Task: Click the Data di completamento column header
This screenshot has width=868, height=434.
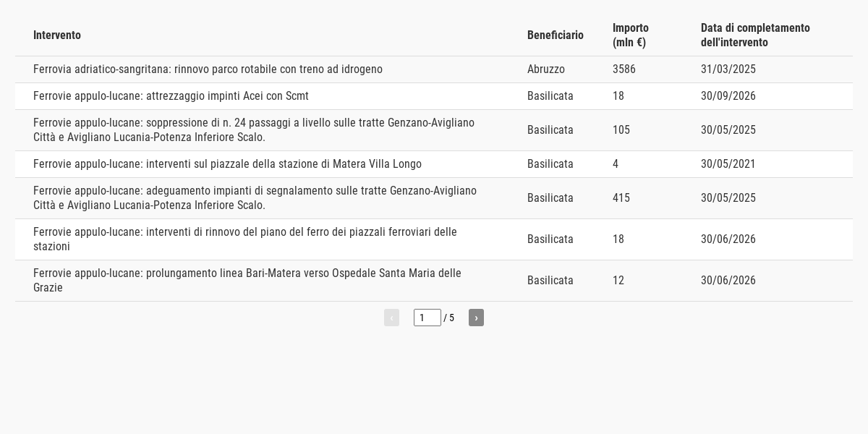Action: click(755, 35)
